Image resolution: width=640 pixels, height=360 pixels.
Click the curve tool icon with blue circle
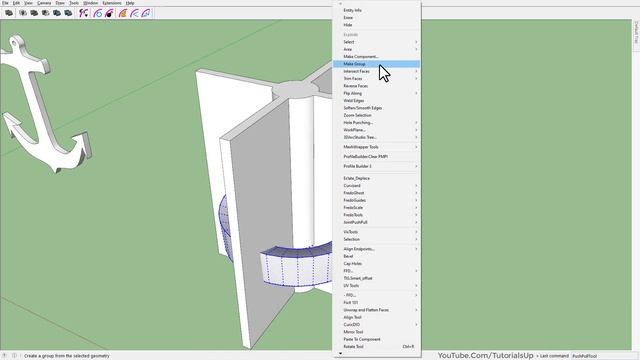pos(98,13)
